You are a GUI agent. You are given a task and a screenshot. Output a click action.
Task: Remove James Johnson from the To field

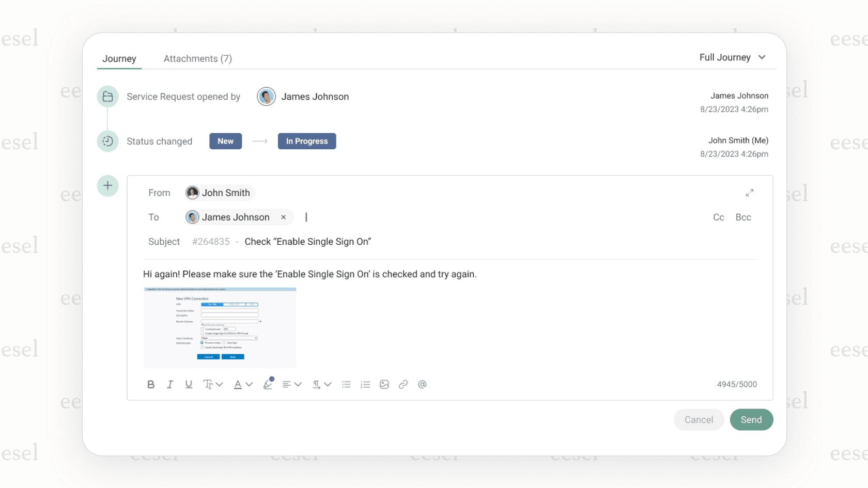pyautogui.click(x=283, y=217)
